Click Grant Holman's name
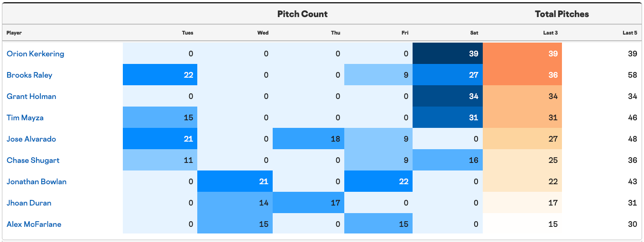Image resolution: width=644 pixels, height=242 pixels. [x=31, y=96]
